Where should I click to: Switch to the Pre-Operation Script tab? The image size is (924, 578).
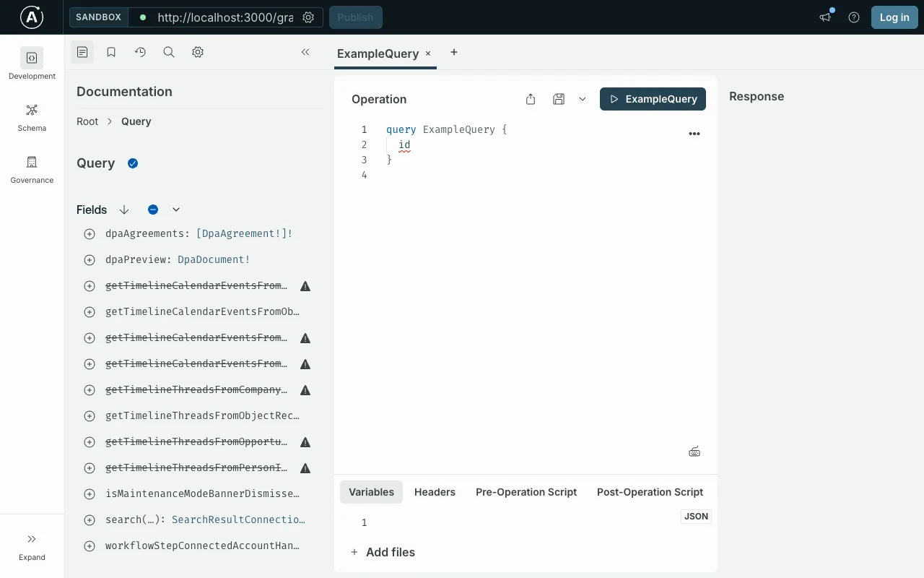(x=526, y=492)
